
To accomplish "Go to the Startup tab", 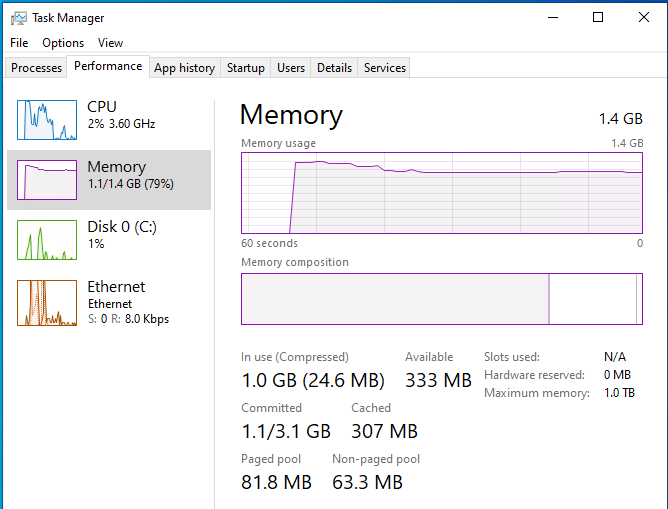I will [245, 68].
